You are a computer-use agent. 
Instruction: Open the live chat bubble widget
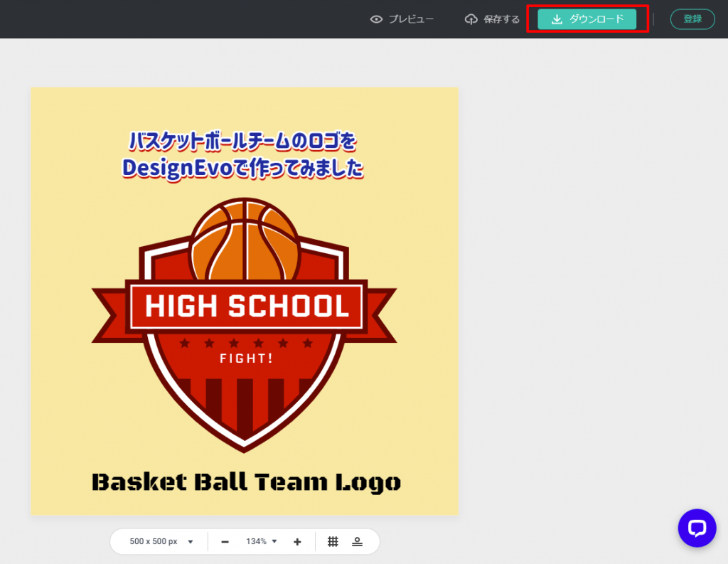[x=697, y=528]
